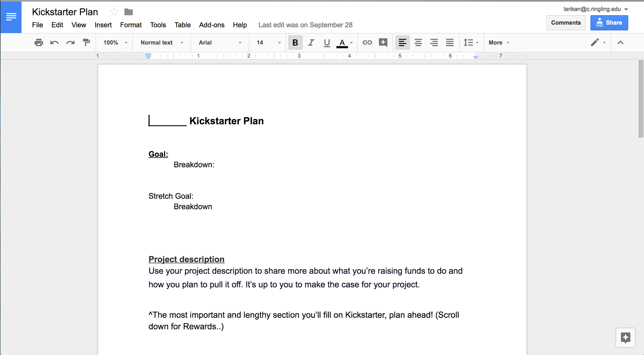The width and height of the screenshot is (644, 355).
Task: Rename the Kickstarter Plan document title
Action: (x=65, y=12)
